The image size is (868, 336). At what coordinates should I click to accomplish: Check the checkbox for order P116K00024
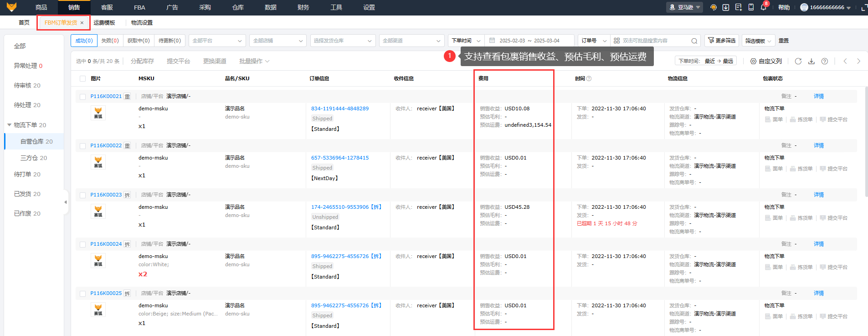(x=82, y=244)
